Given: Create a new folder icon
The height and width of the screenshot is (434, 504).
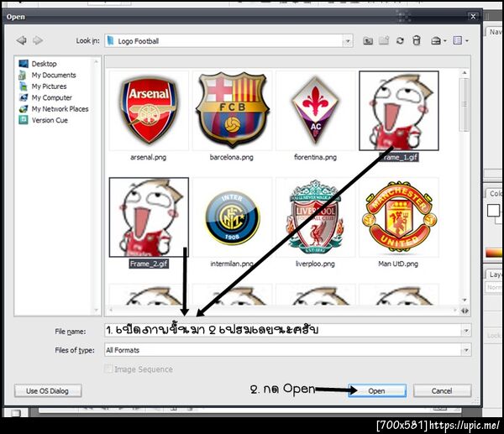Looking at the screenshot, I should click(x=384, y=41).
